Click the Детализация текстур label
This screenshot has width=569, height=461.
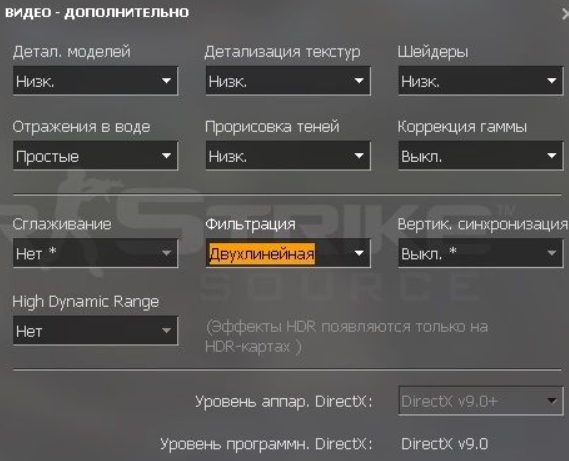pos(283,52)
